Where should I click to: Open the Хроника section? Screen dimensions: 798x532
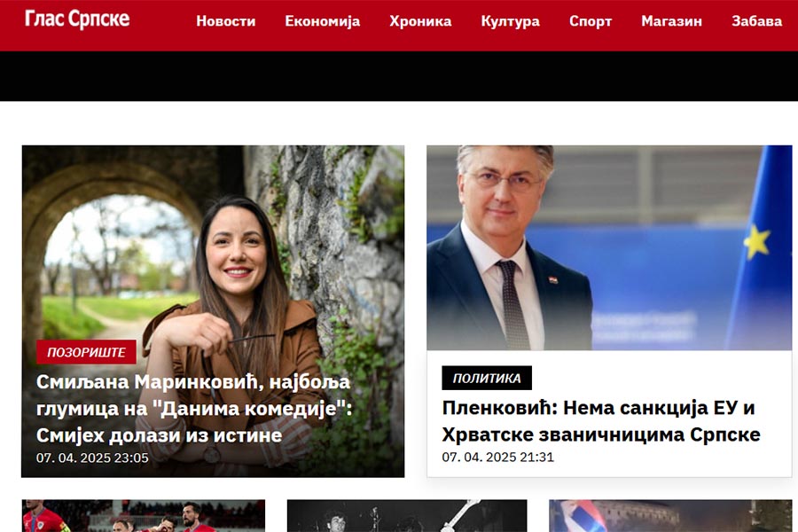point(420,21)
